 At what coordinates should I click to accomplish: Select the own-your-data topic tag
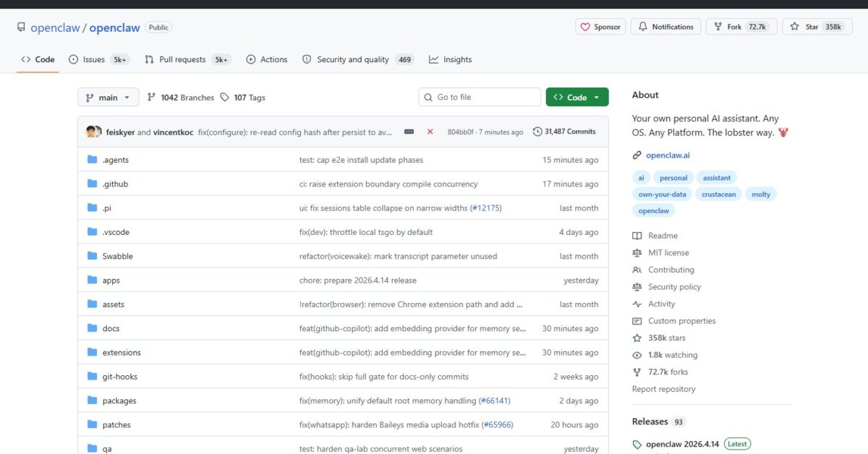pyautogui.click(x=662, y=194)
